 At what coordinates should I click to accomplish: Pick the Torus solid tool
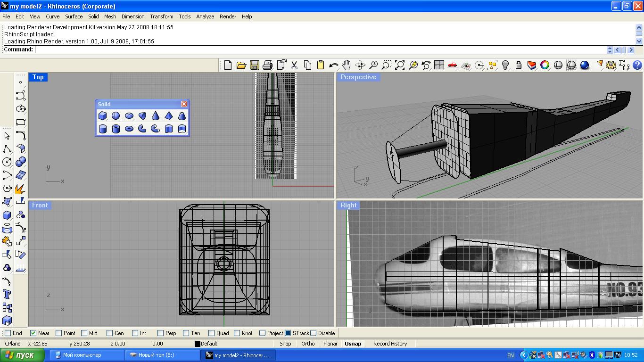(x=129, y=129)
